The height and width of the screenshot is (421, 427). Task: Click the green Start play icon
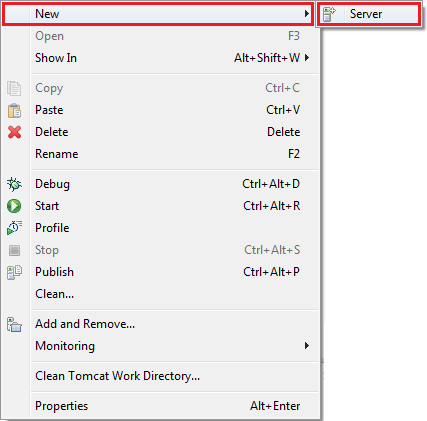point(14,206)
